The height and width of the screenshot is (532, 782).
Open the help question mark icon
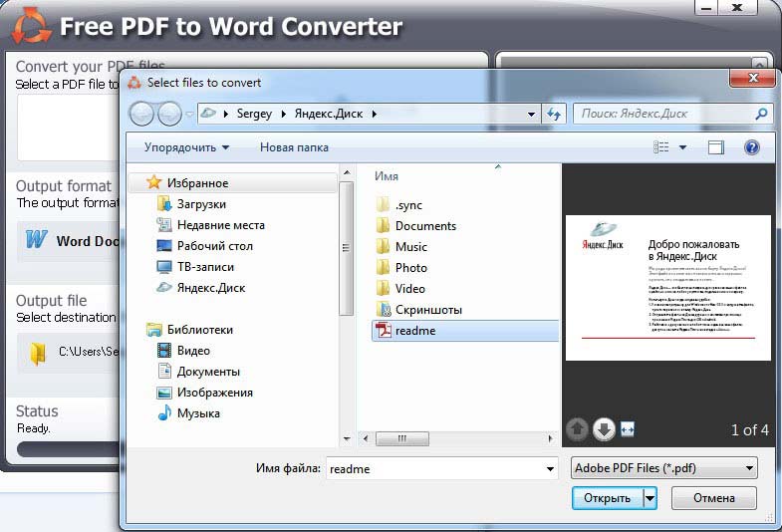click(751, 147)
